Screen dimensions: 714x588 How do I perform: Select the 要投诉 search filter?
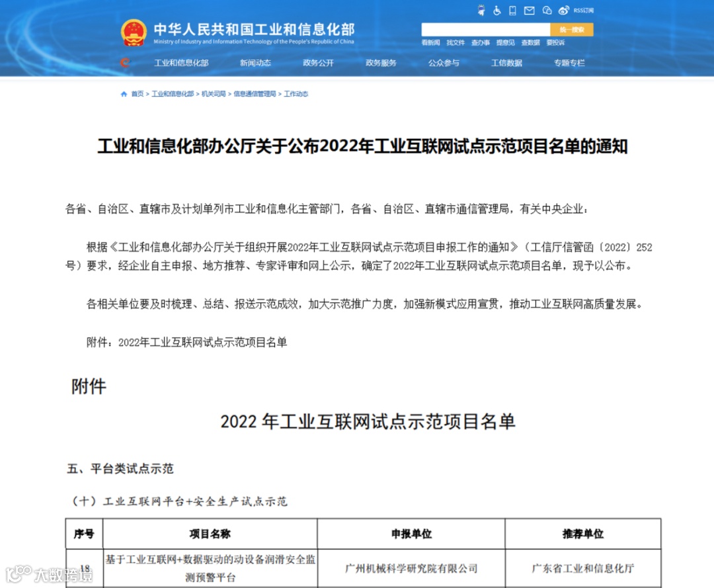click(555, 42)
